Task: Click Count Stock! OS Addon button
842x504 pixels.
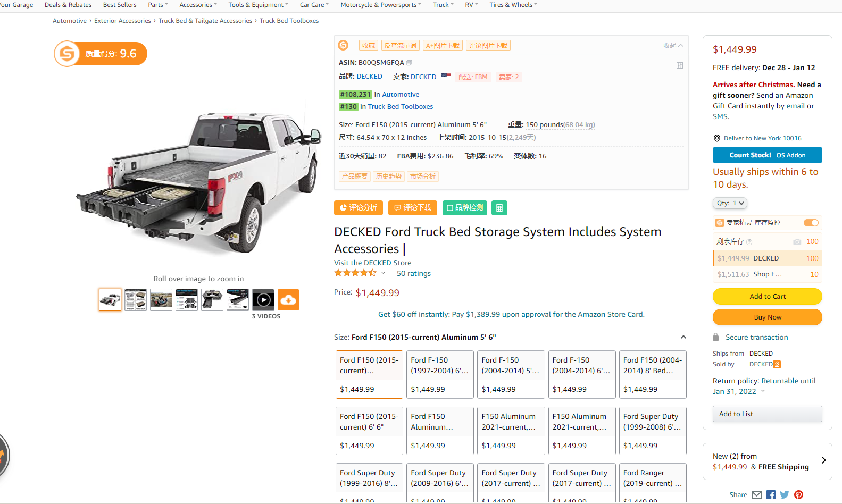Action: pos(768,155)
